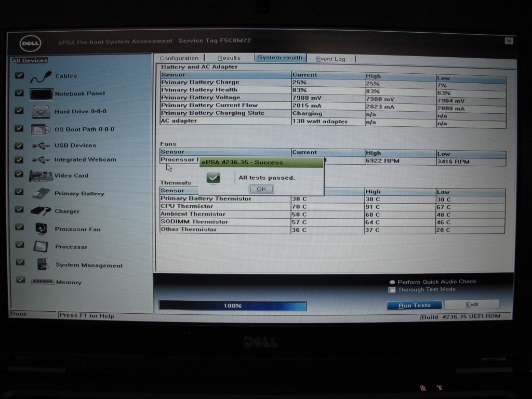Select the Integrated Webcam USB icon
The width and height of the screenshot is (532, 399).
[x=41, y=159]
